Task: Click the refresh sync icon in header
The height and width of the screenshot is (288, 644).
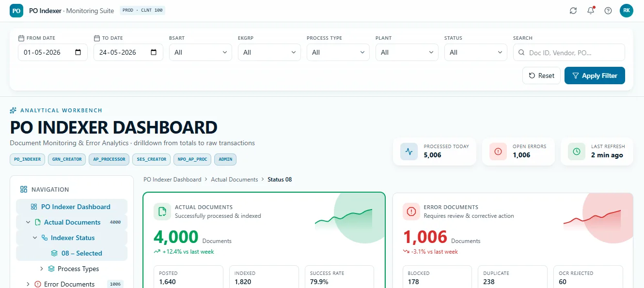Action: [x=573, y=11]
